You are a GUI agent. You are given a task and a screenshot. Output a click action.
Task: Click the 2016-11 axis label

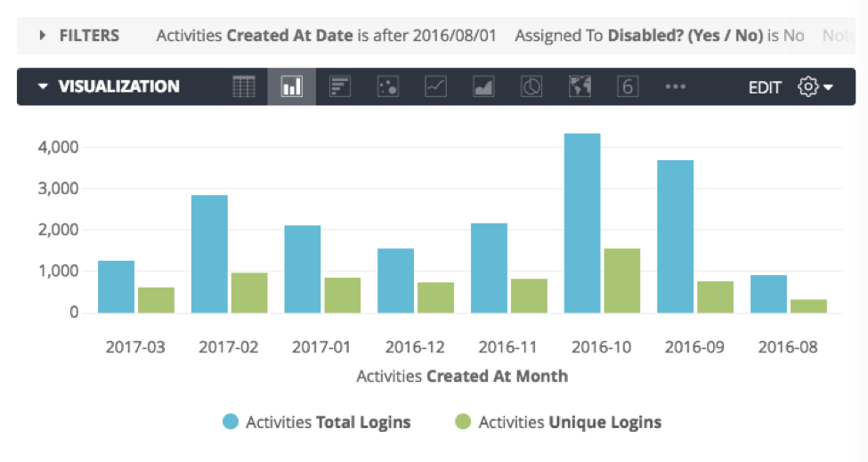coord(508,347)
